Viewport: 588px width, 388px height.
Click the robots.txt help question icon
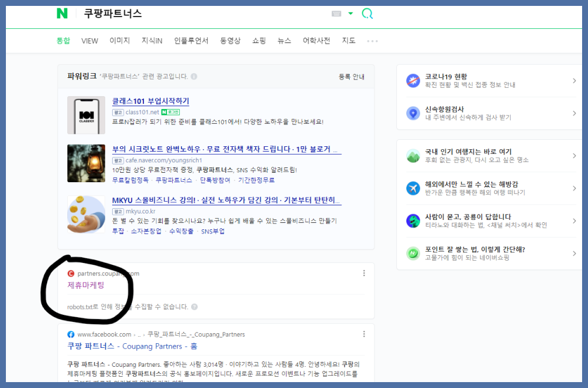click(x=194, y=307)
